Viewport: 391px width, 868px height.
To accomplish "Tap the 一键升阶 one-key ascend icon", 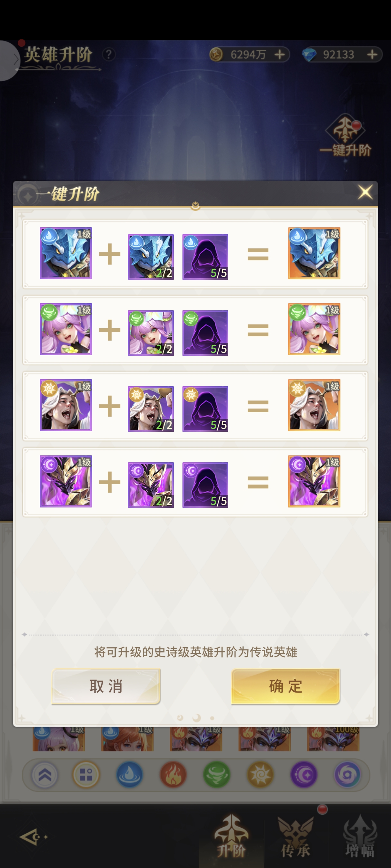I will point(345,137).
